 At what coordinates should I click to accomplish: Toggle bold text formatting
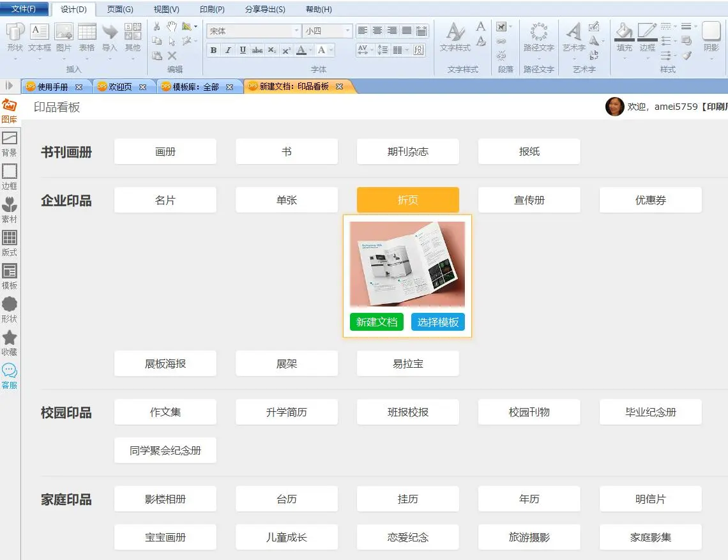(x=213, y=50)
